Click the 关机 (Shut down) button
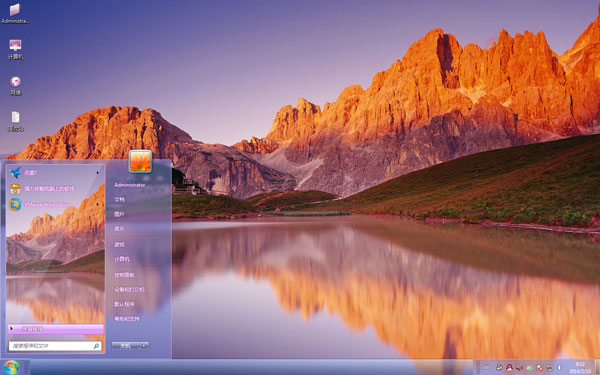 click(125, 346)
